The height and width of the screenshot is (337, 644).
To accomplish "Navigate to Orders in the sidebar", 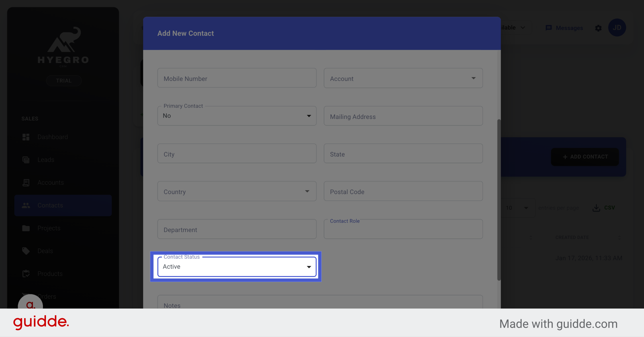I will [47, 296].
